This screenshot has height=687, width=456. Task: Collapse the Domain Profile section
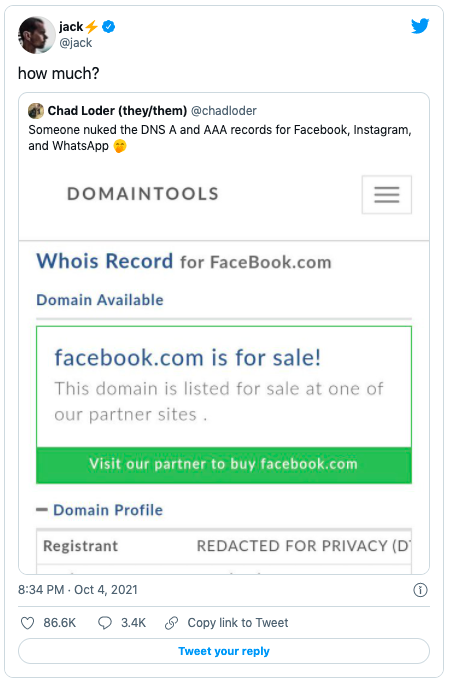(x=42, y=510)
